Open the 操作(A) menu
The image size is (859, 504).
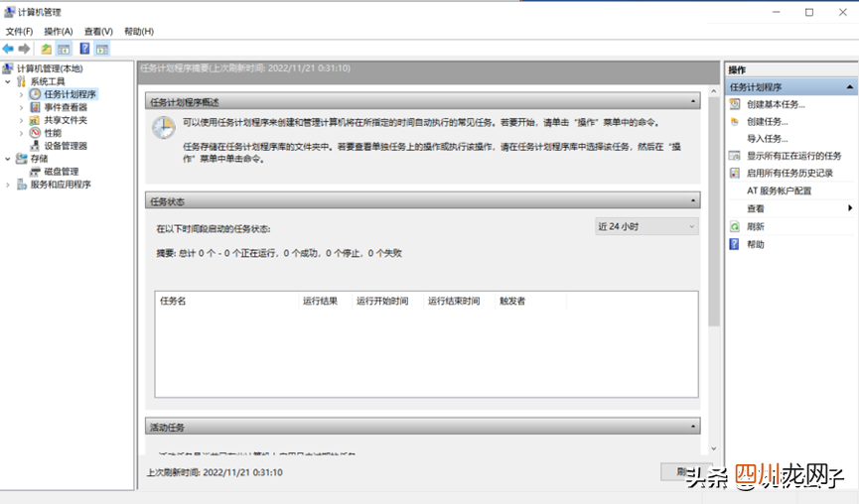tap(59, 32)
